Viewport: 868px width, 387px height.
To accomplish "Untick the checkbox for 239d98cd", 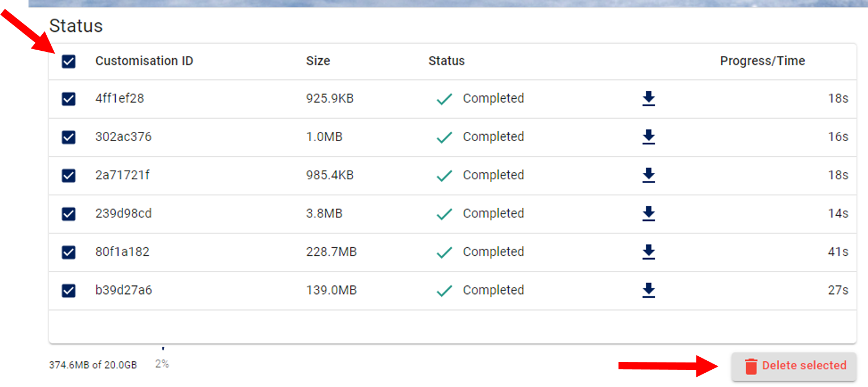I will click(x=68, y=213).
